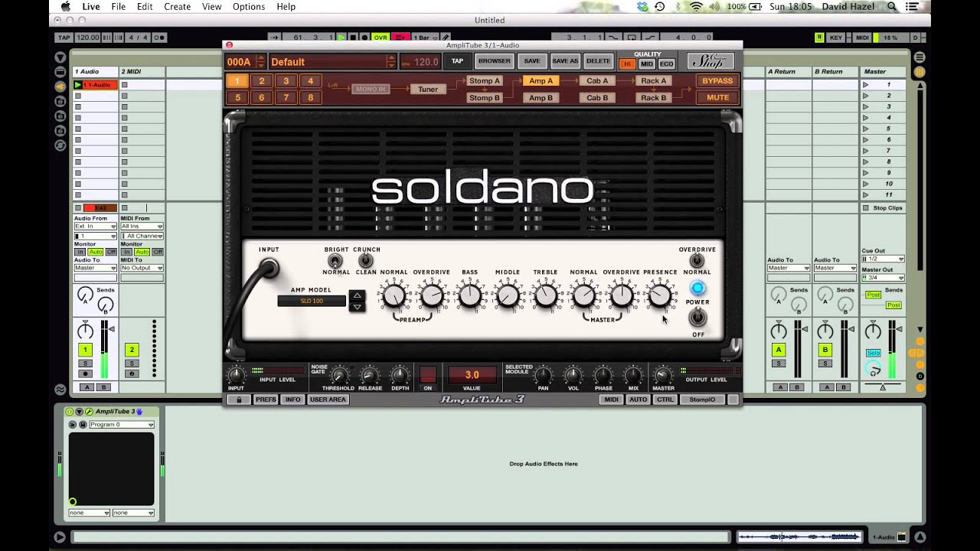Toggle Solo on the Master track
Image resolution: width=980 pixels, height=551 pixels.
click(873, 353)
